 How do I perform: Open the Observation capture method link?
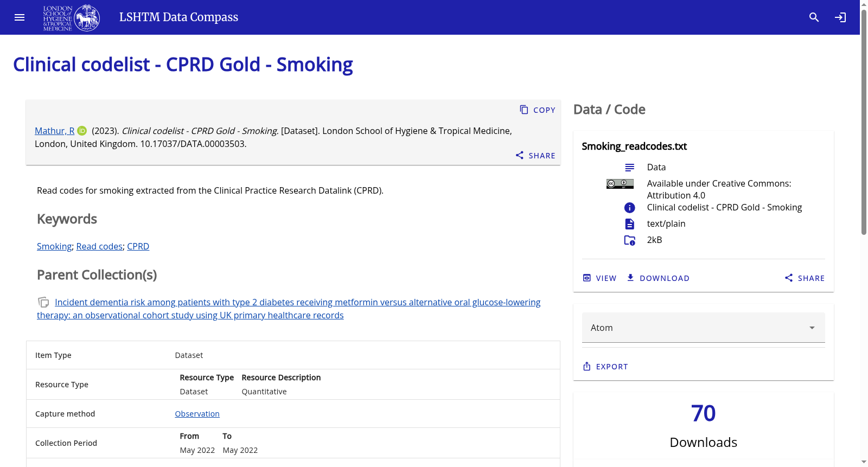(197, 414)
